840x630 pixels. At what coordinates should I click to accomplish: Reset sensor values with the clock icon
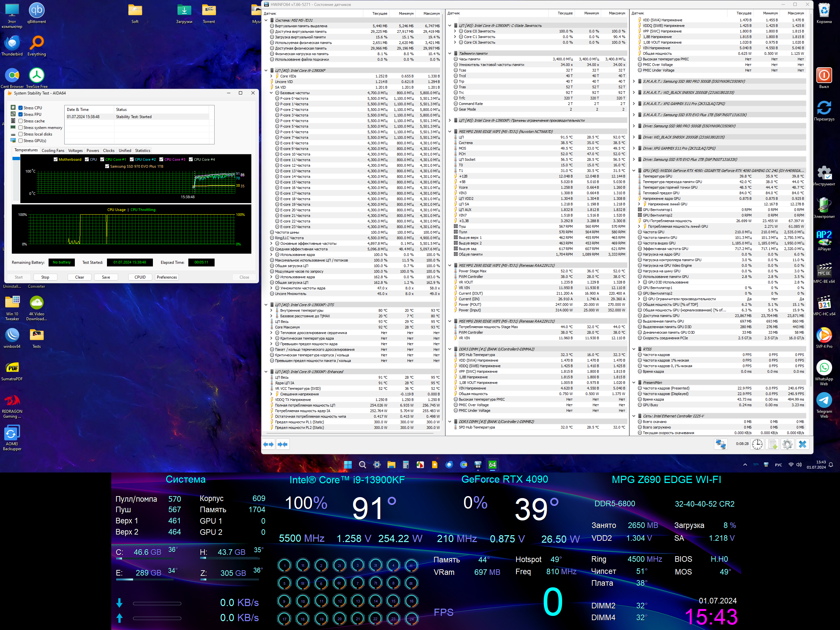(757, 444)
